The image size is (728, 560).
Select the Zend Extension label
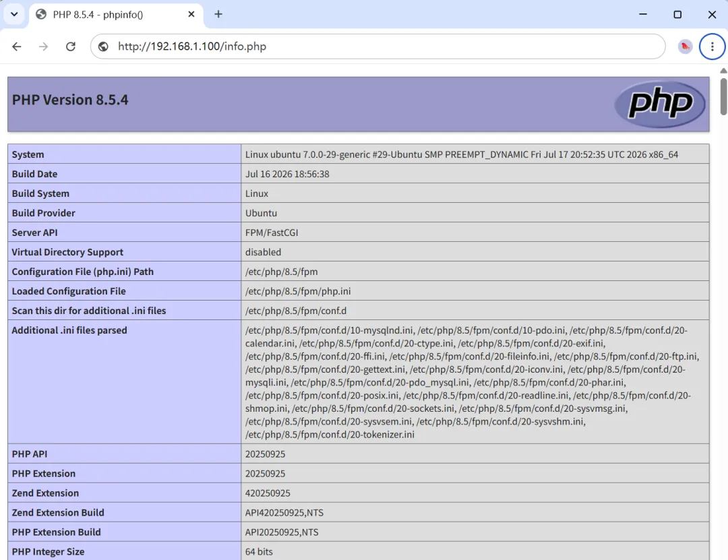click(46, 493)
